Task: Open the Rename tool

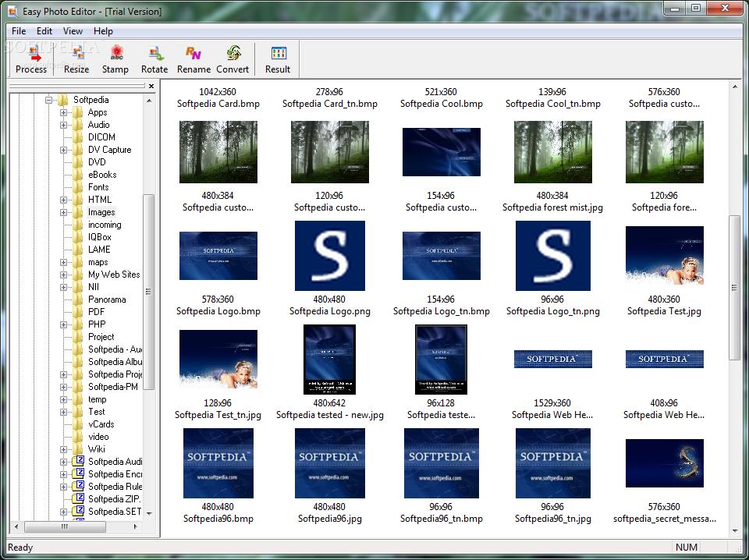Action: (x=193, y=60)
